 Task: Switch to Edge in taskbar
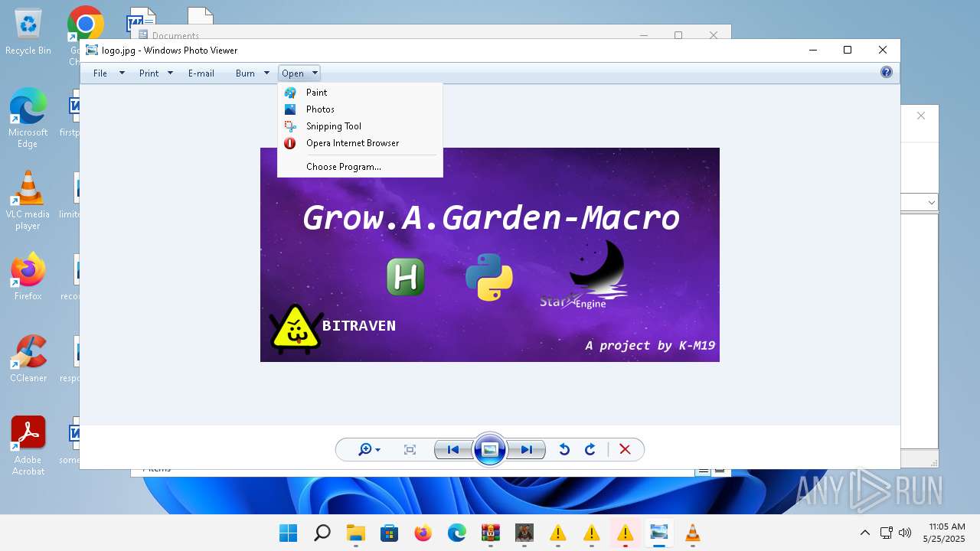click(x=457, y=533)
